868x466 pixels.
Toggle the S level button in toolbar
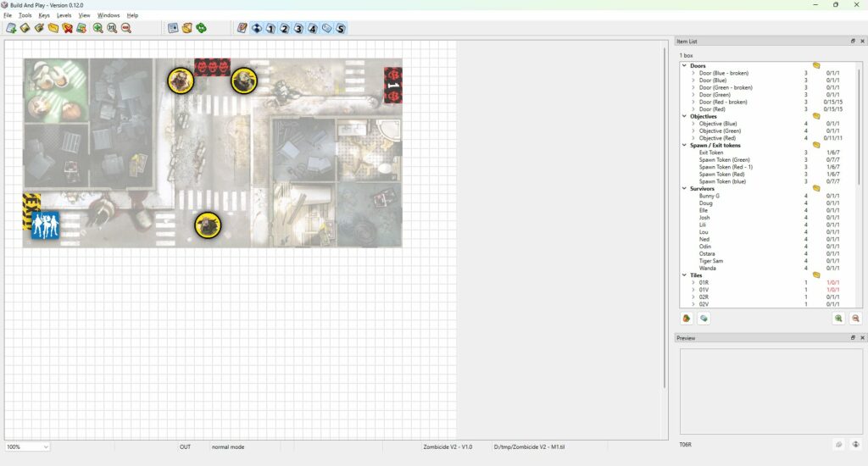tap(341, 28)
